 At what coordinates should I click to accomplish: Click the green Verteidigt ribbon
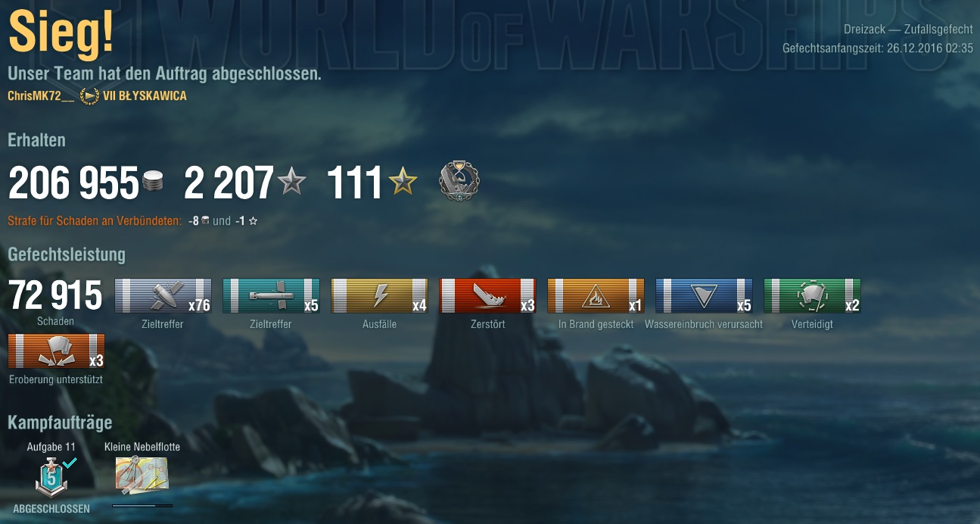click(812, 296)
